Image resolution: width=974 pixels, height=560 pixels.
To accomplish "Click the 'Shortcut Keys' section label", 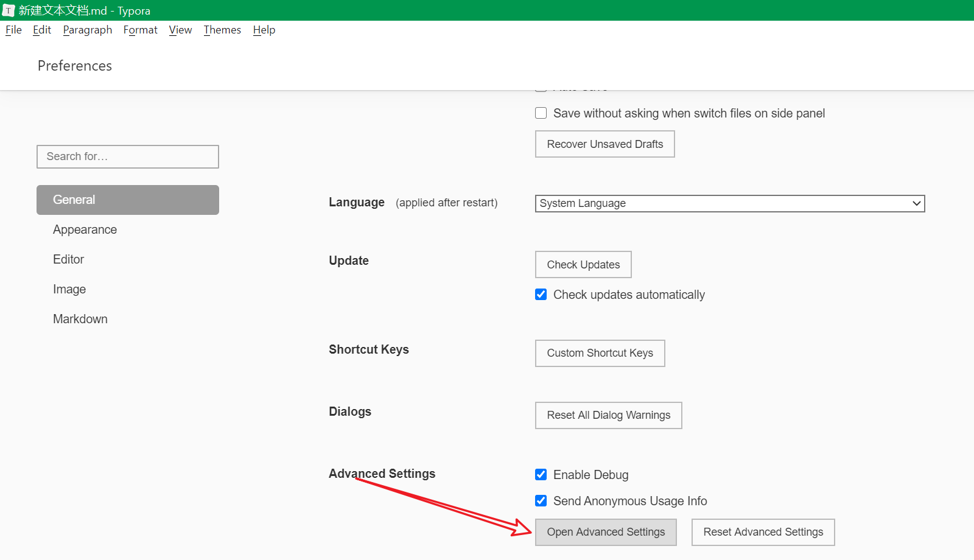I will coord(369,349).
